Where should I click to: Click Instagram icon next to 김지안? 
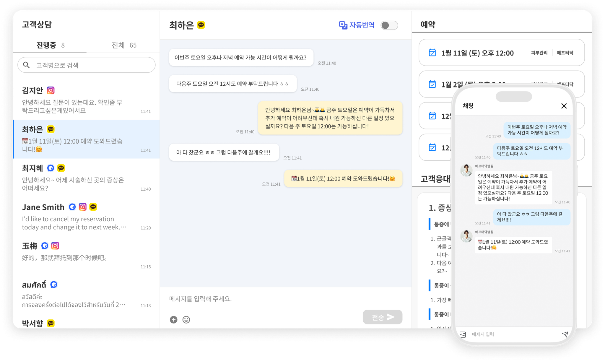pyautogui.click(x=51, y=90)
